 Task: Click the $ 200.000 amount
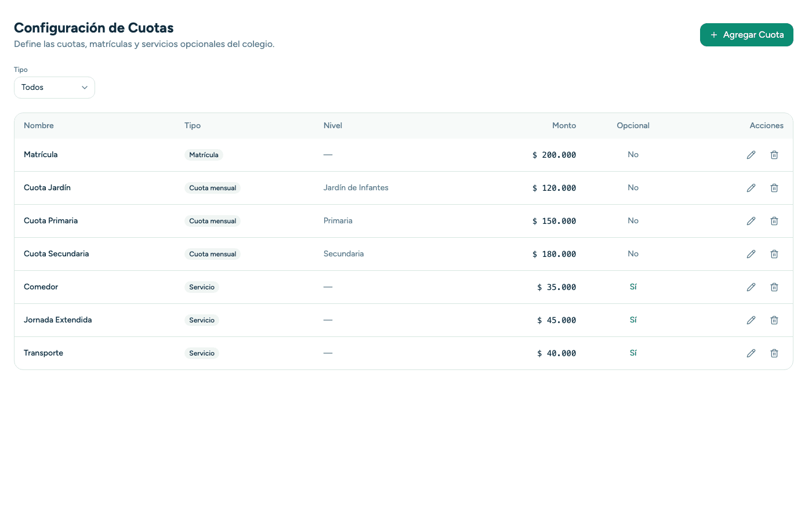point(554,155)
